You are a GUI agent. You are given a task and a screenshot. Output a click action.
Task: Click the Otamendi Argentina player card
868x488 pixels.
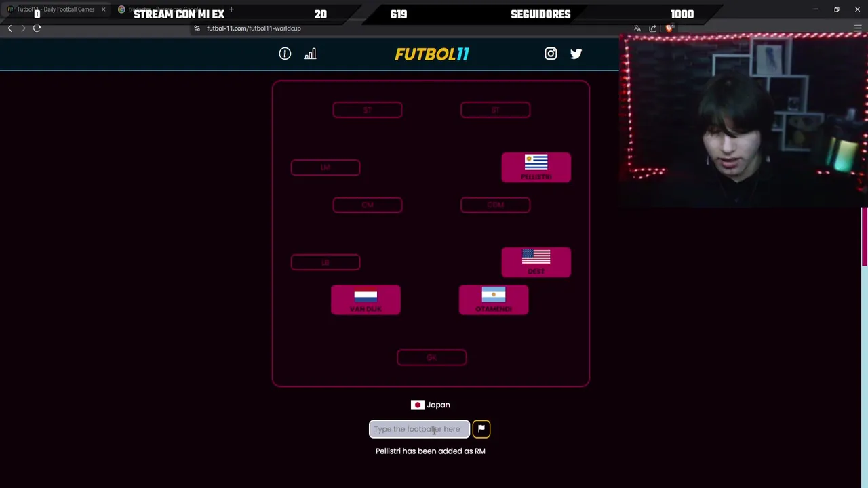pos(494,300)
